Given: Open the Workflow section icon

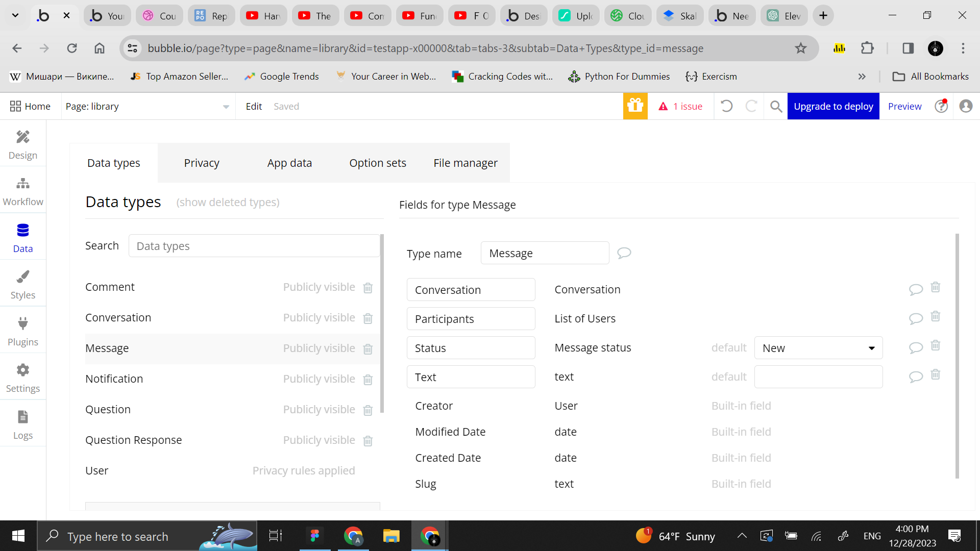Looking at the screenshot, I should point(22,184).
